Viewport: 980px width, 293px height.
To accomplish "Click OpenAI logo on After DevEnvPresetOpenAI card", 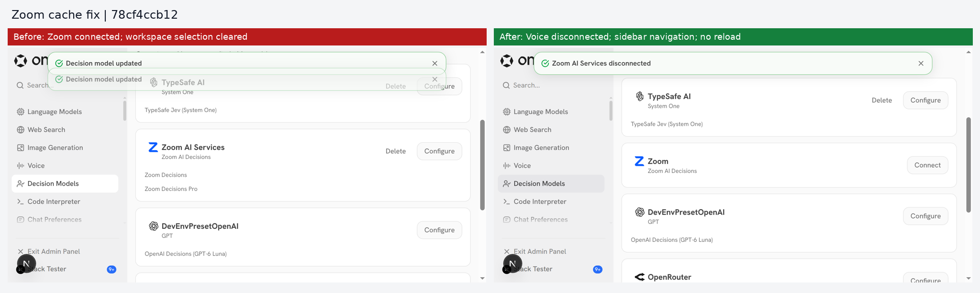I will pos(640,212).
